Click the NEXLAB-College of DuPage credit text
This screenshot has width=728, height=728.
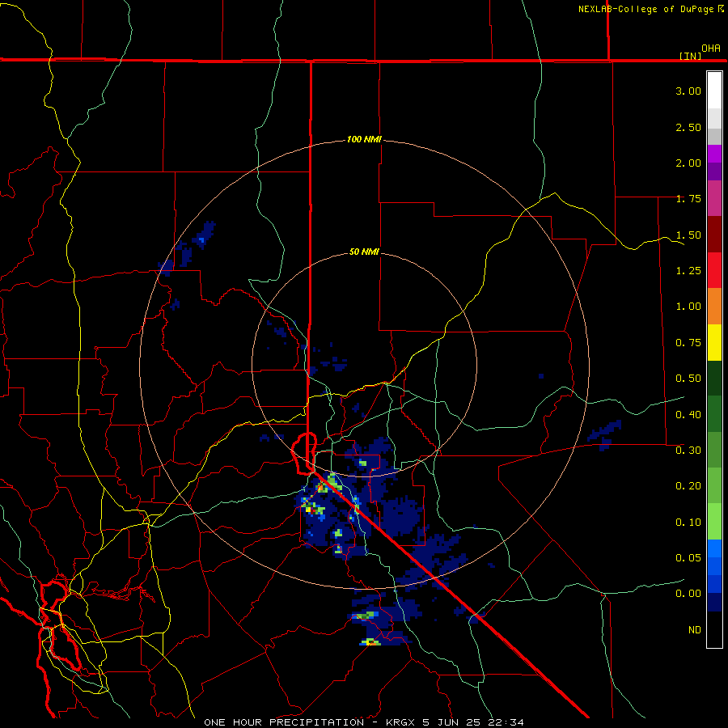(x=646, y=9)
